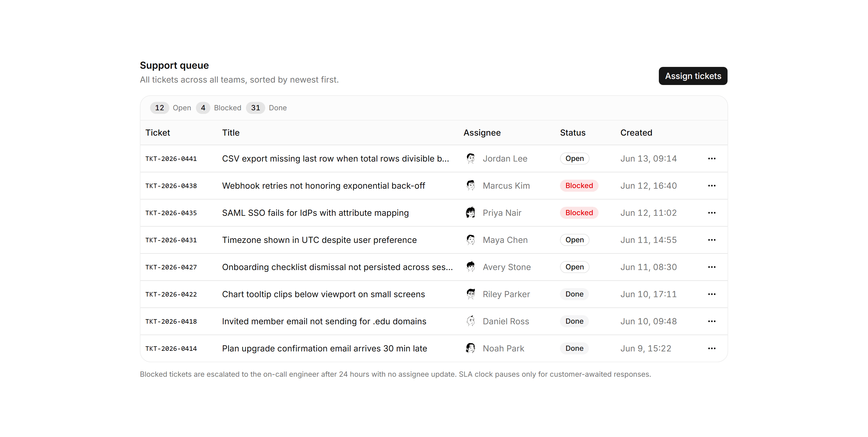Select ticket ID TKT-2026-0435

tap(171, 213)
